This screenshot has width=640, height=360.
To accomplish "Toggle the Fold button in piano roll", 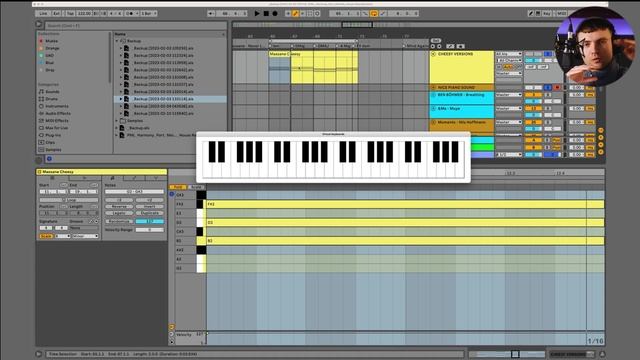I will point(178,187).
